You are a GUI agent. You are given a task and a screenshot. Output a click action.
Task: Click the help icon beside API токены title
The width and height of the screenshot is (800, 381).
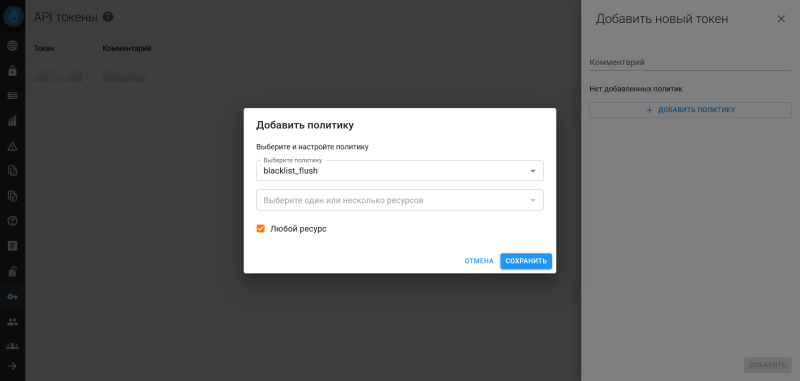108,17
